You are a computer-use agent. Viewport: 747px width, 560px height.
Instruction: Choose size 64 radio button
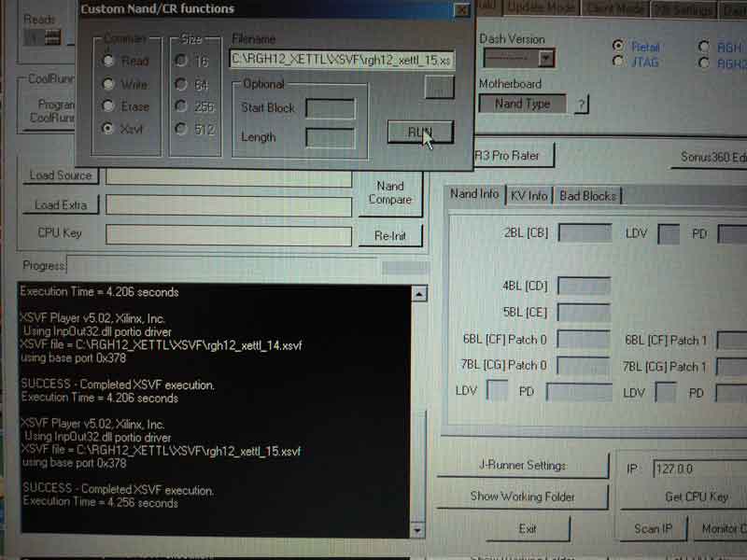click(x=180, y=84)
